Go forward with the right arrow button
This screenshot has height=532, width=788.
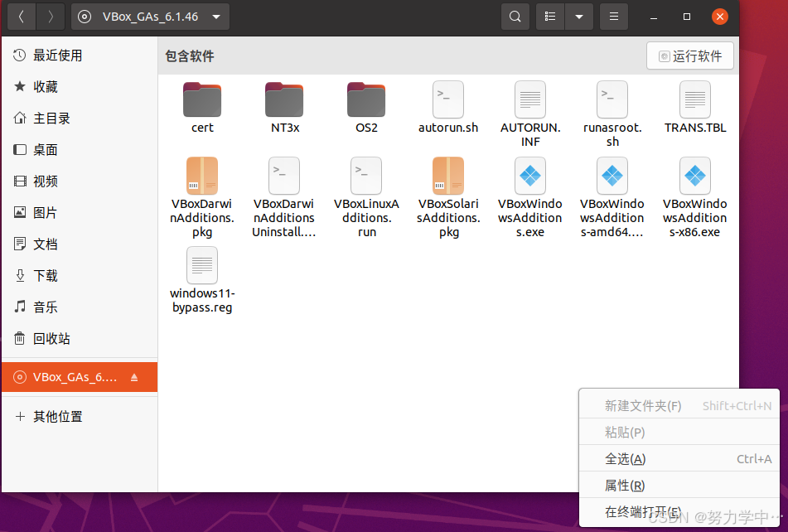51,17
